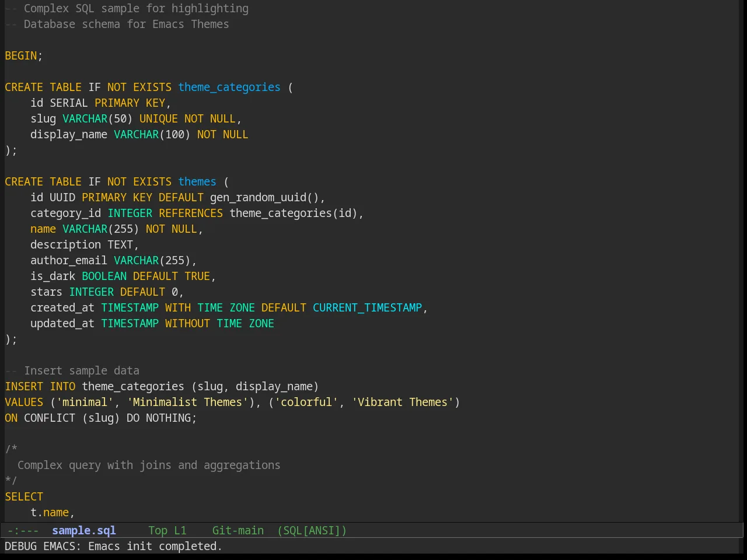Click the 'stars' column name
Viewport: 747px width, 560px height.
pos(47,292)
